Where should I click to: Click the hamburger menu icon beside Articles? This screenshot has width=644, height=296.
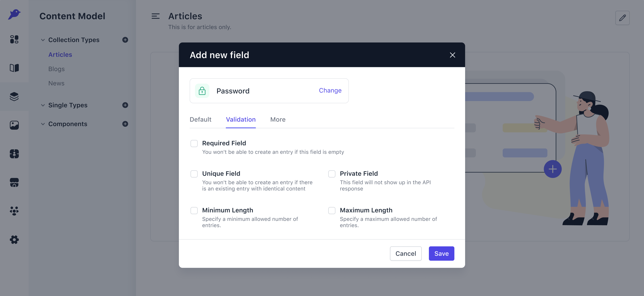click(155, 16)
